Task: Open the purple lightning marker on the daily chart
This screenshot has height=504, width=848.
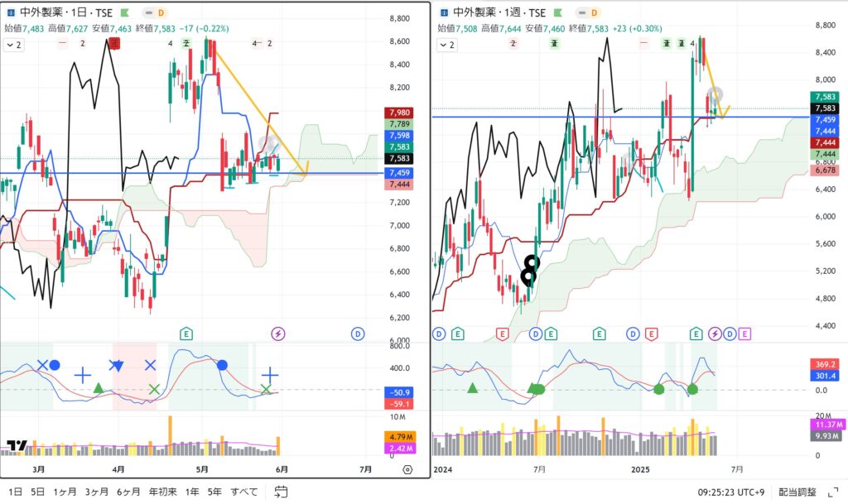Action: [278, 334]
